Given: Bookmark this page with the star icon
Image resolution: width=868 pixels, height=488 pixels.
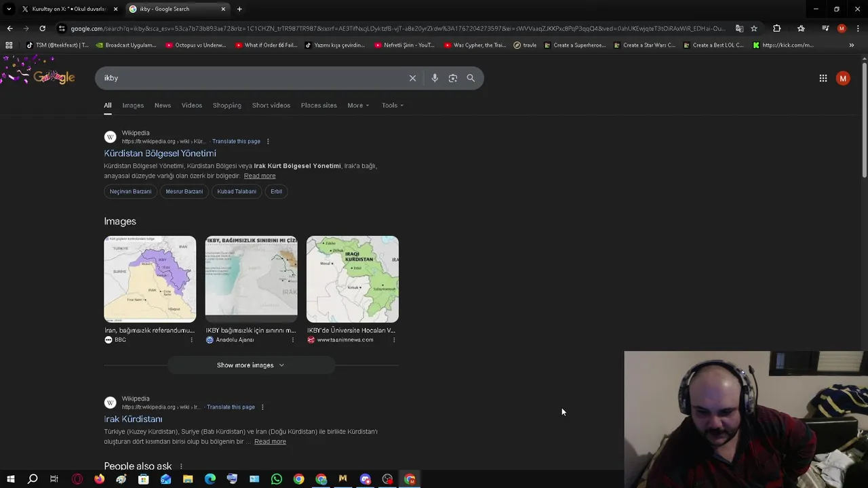Looking at the screenshot, I should point(754,28).
